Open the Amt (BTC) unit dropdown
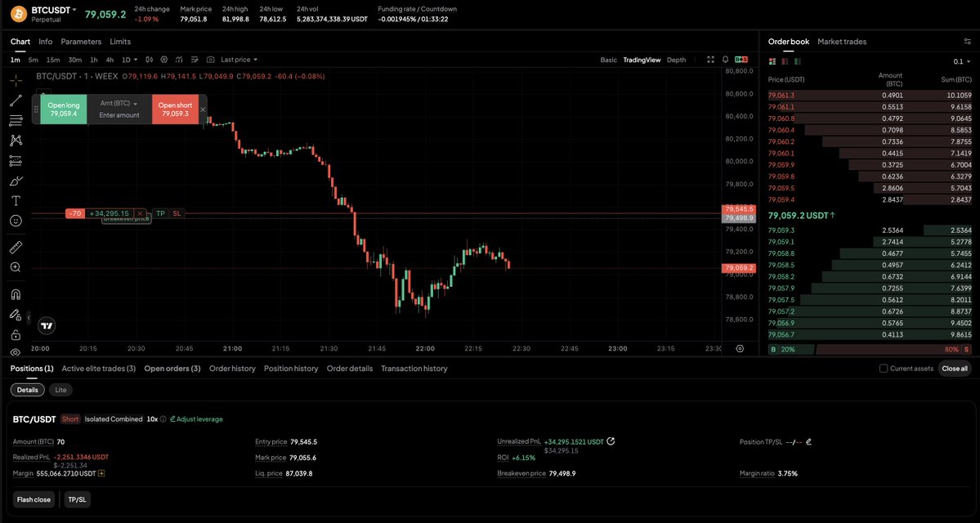 (119, 103)
